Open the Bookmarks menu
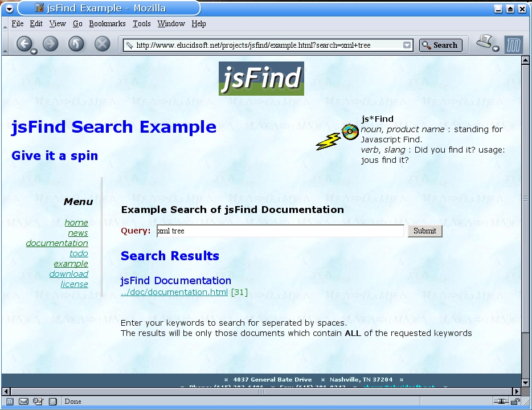The height and width of the screenshot is (410, 532). tap(107, 24)
